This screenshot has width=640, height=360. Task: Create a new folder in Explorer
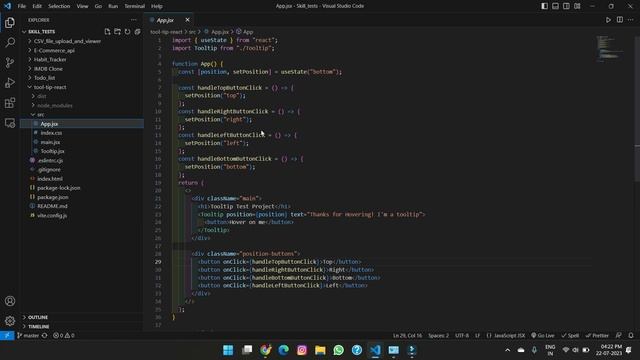coord(118,31)
